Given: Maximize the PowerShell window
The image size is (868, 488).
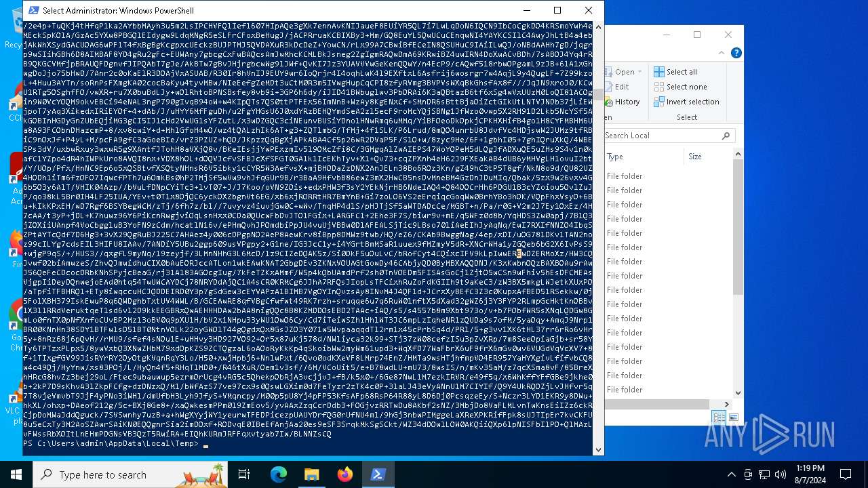Looking at the screenshot, I should tap(557, 10).
